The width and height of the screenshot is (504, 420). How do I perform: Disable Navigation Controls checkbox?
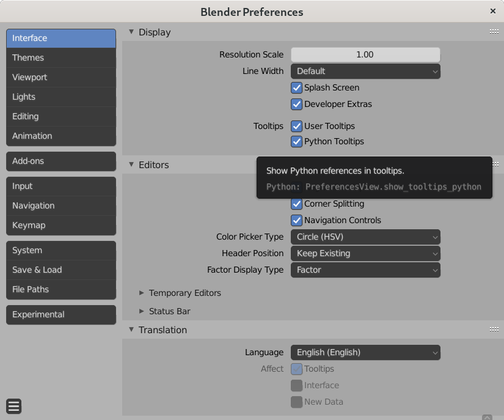[x=296, y=220]
